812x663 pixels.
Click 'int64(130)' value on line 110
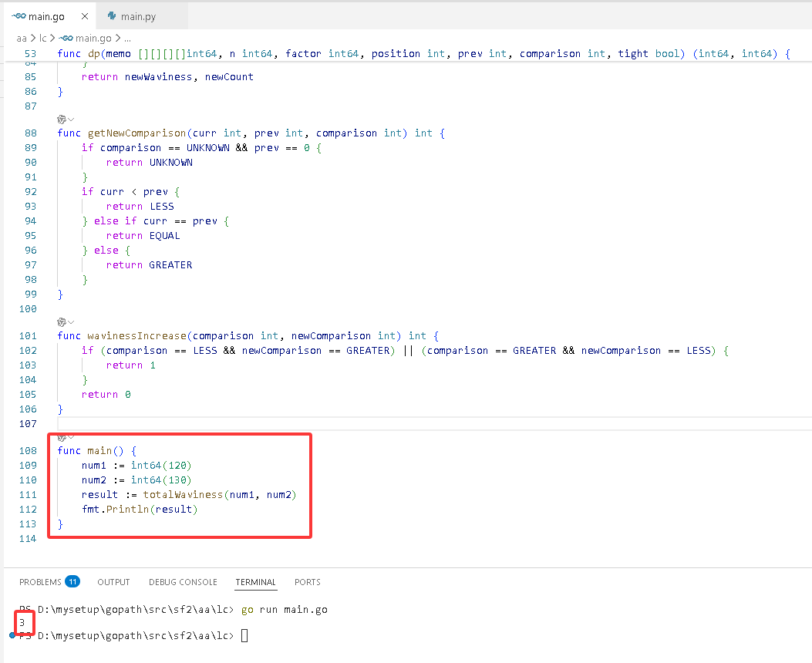pyautogui.click(x=161, y=480)
